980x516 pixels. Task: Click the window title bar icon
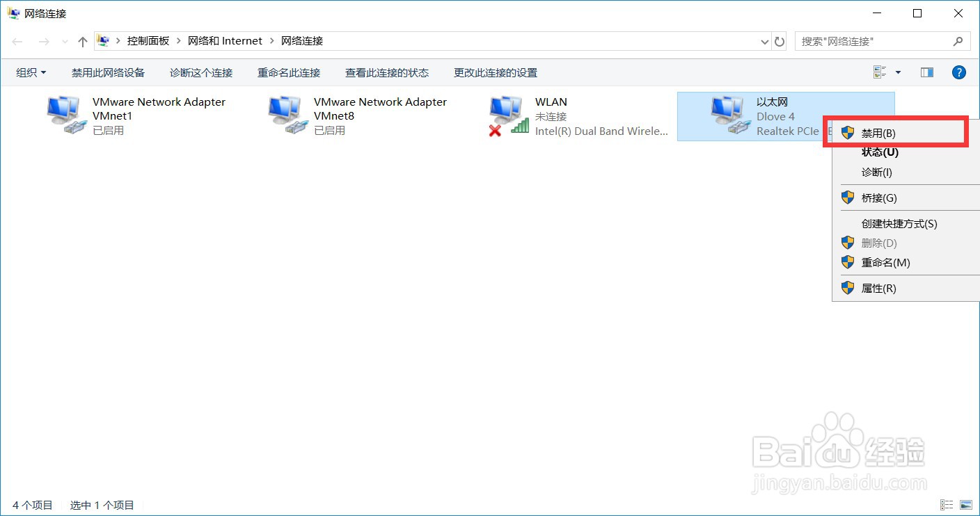click(13, 13)
